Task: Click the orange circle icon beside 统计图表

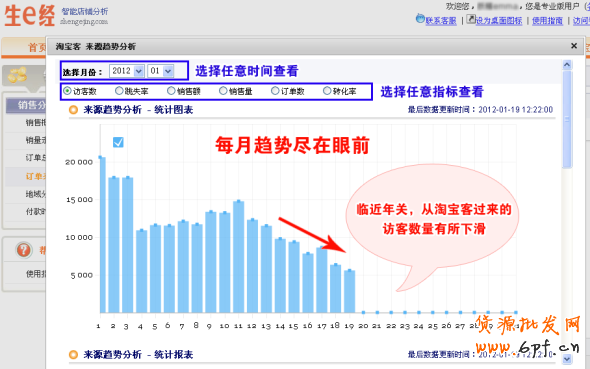Action: point(73,110)
